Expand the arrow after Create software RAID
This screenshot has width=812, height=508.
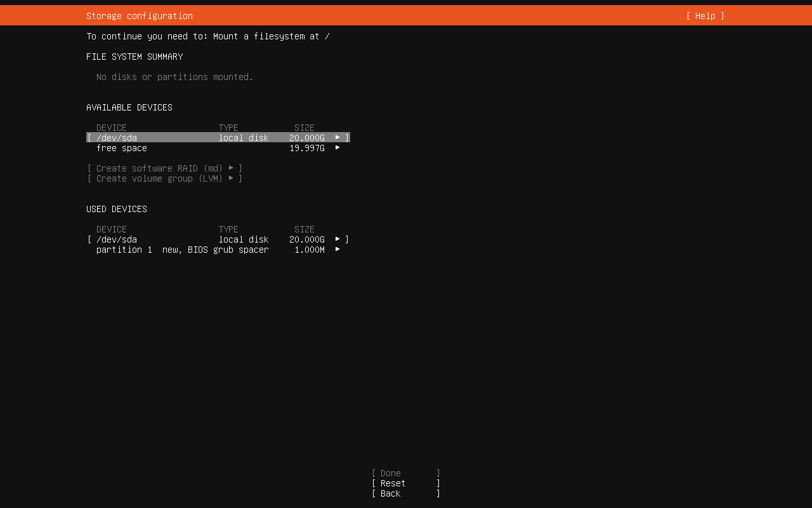(x=231, y=168)
